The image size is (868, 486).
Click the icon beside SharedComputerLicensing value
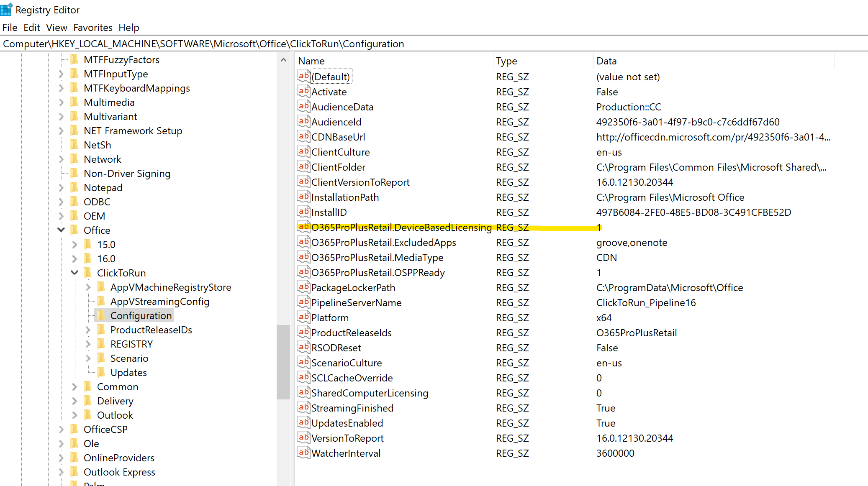(303, 393)
